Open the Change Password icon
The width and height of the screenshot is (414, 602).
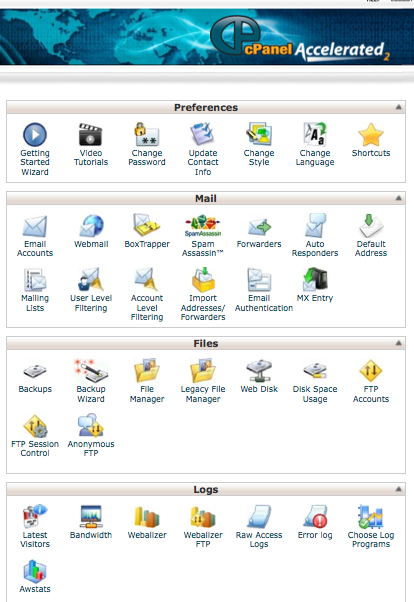click(147, 135)
